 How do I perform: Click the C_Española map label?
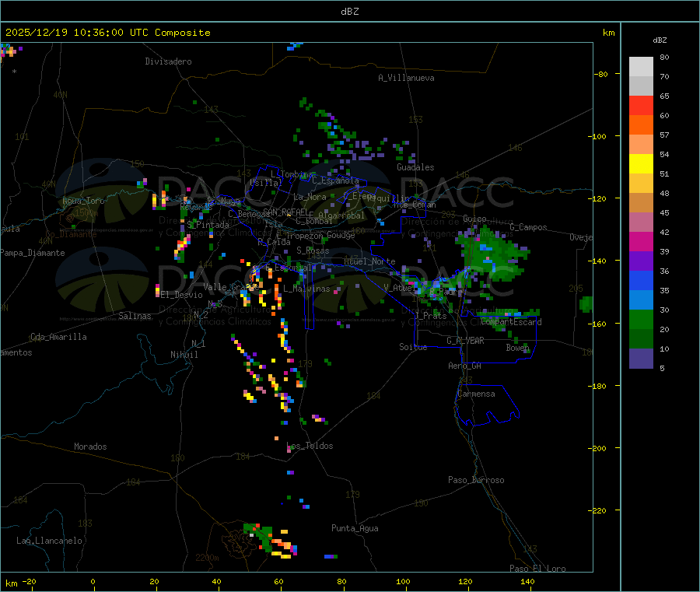click(336, 180)
